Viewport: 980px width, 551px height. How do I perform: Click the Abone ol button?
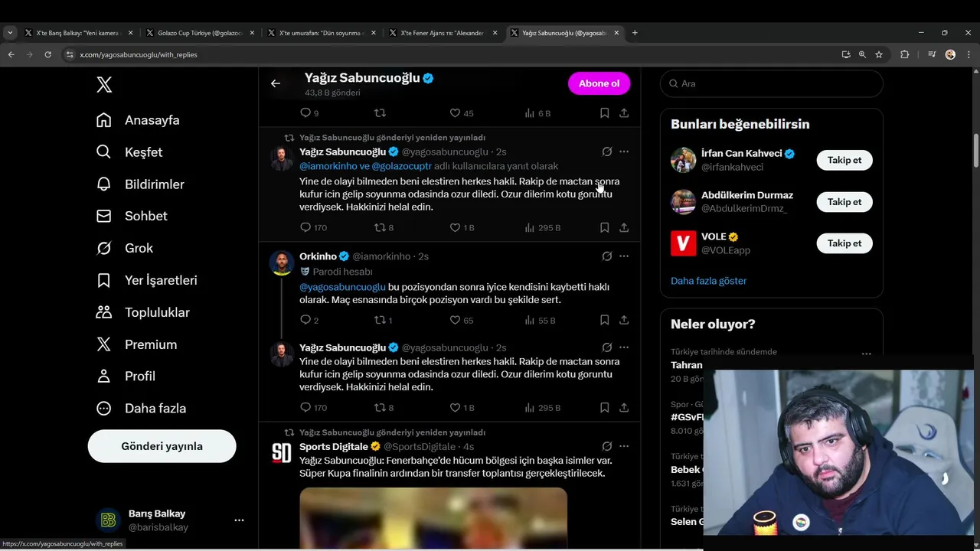tap(599, 83)
